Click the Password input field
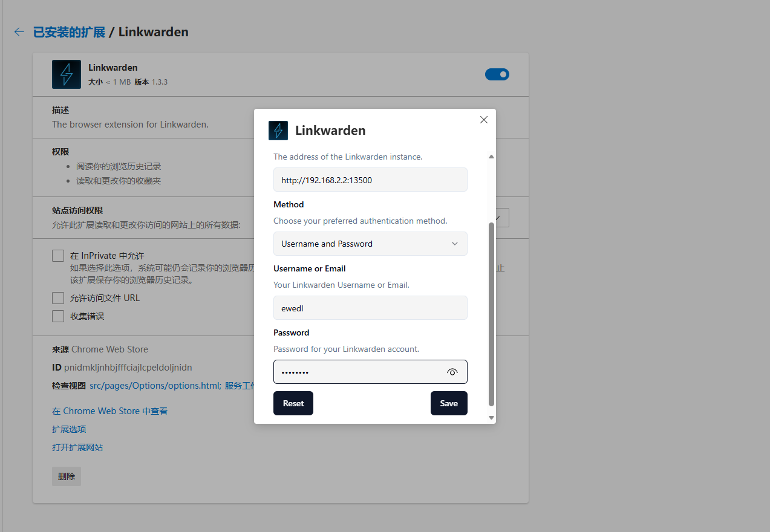The image size is (770, 532). [370, 372]
